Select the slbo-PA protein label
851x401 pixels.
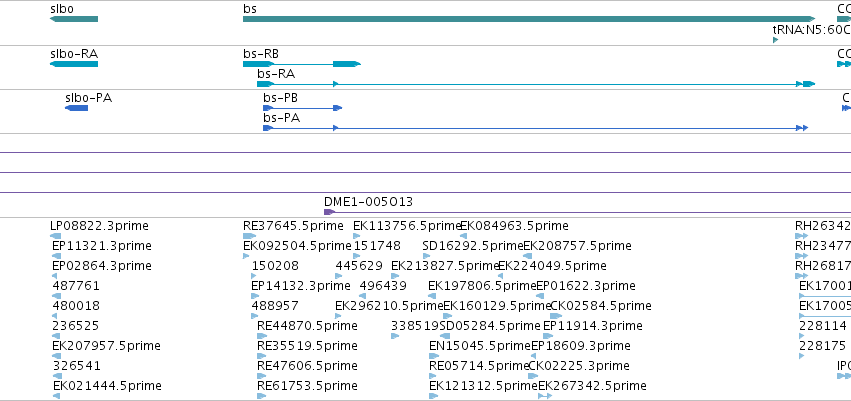click(88, 98)
